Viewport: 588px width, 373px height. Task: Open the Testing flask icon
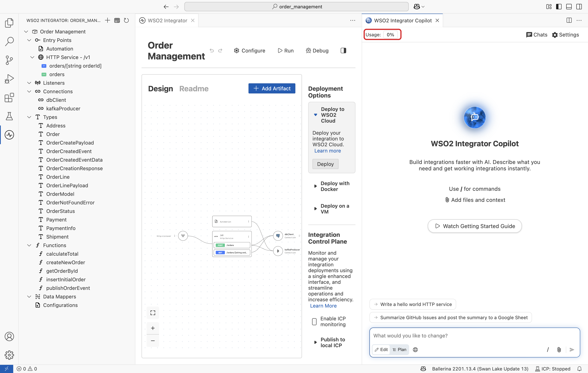coord(9,116)
